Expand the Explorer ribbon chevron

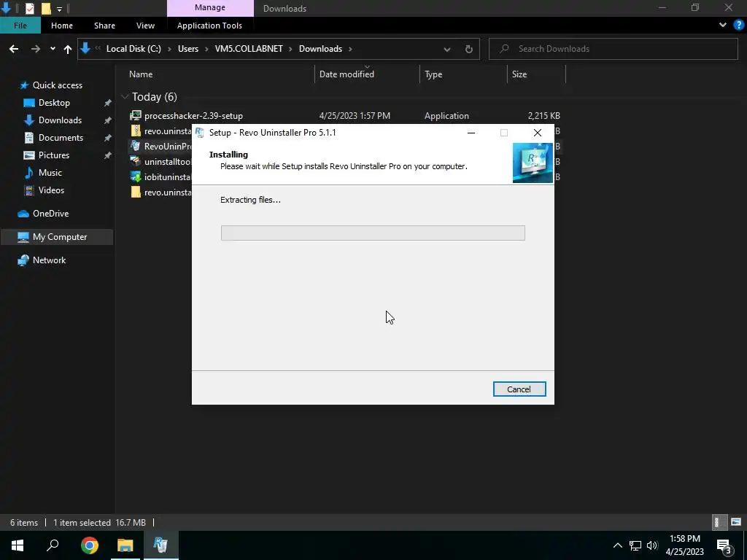pyautogui.click(x=723, y=26)
